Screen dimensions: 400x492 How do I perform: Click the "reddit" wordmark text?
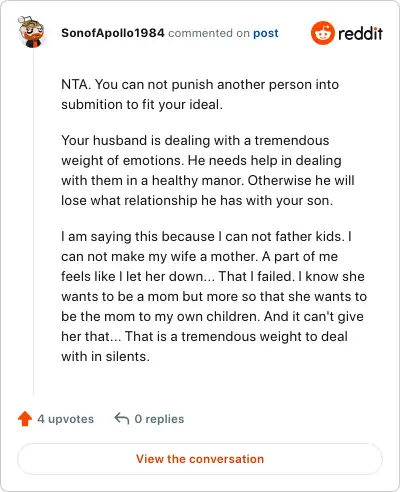360,33
